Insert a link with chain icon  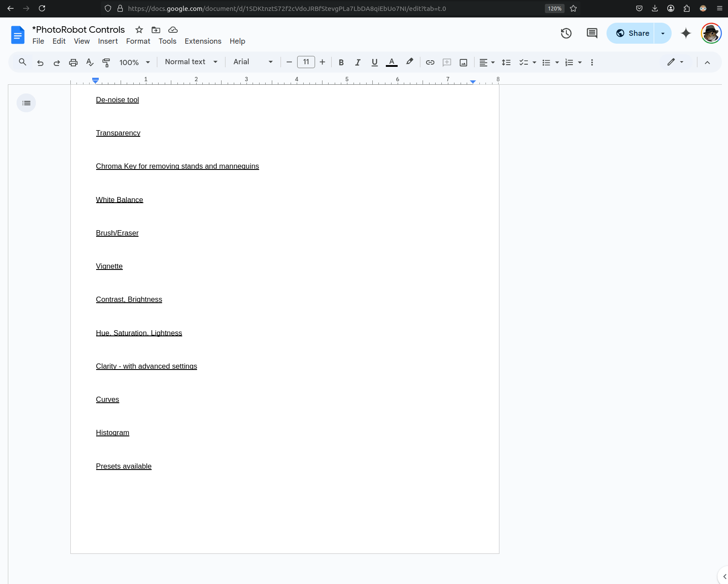click(x=430, y=62)
